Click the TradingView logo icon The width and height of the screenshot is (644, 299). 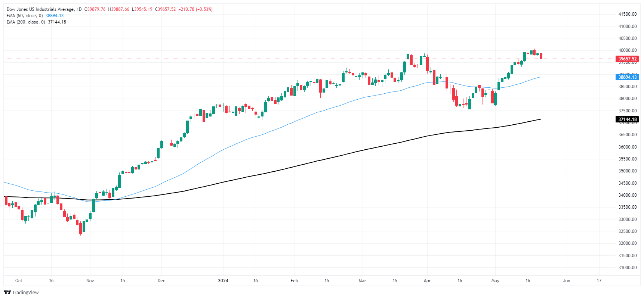(x=7, y=292)
